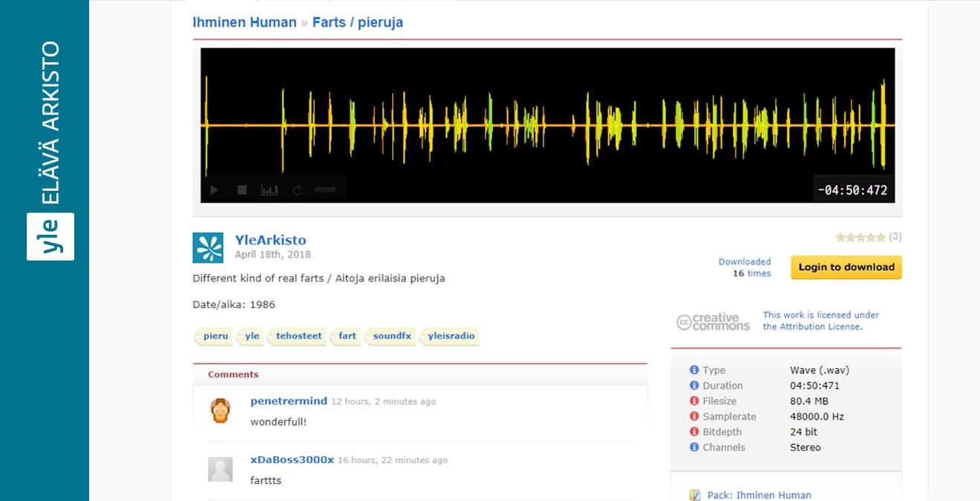The width and height of the screenshot is (980, 501).
Task: Select the soundfx tag
Action: [x=391, y=336]
